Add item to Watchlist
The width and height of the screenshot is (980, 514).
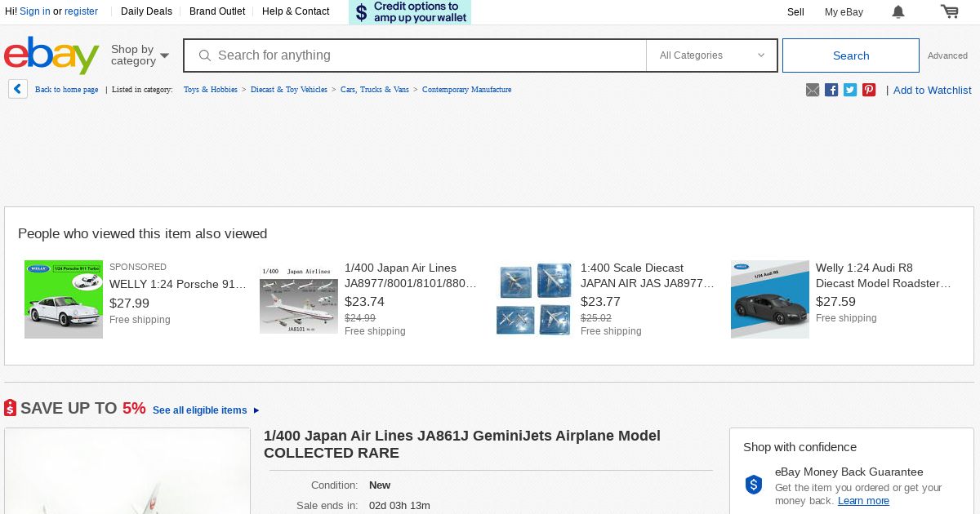(x=933, y=90)
